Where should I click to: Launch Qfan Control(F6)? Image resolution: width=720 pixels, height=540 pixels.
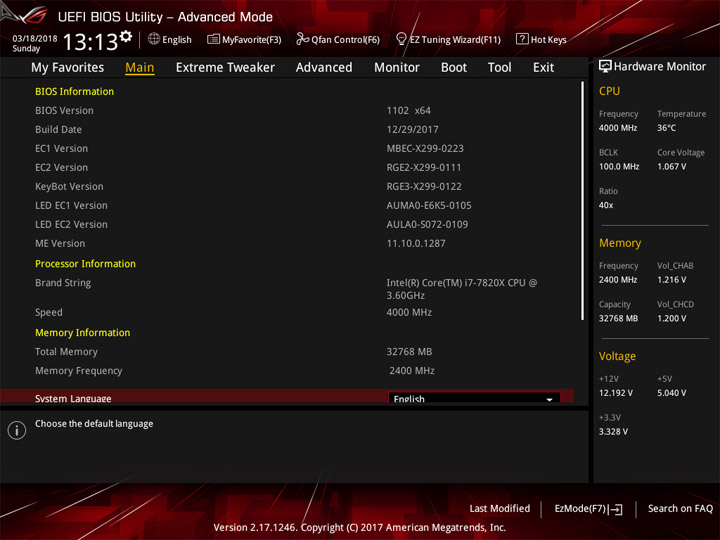click(338, 39)
